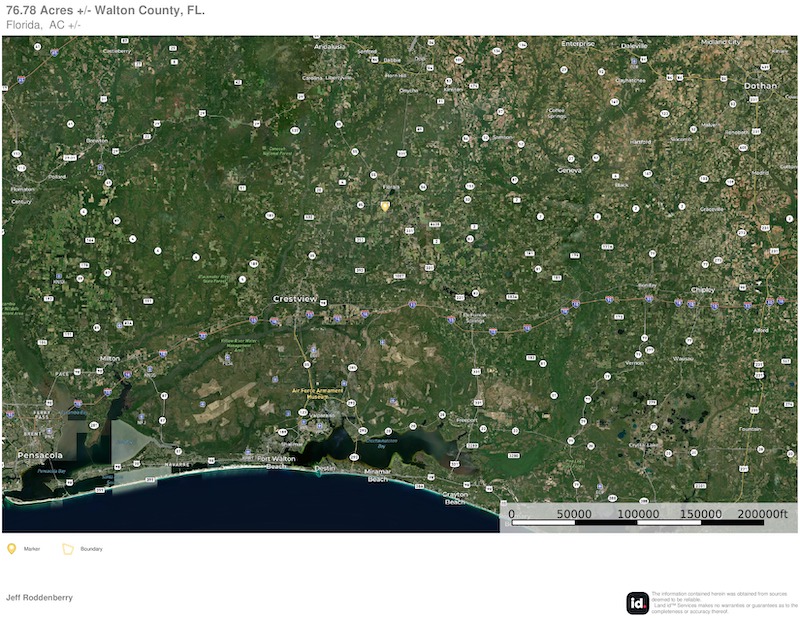
Task: Click the Chipley town label
Action: tap(703, 291)
